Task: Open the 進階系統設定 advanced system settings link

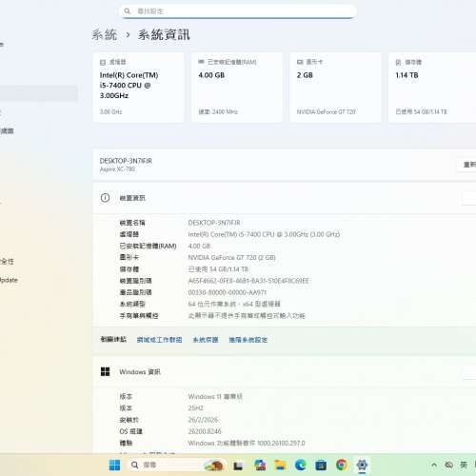Action: click(x=248, y=340)
